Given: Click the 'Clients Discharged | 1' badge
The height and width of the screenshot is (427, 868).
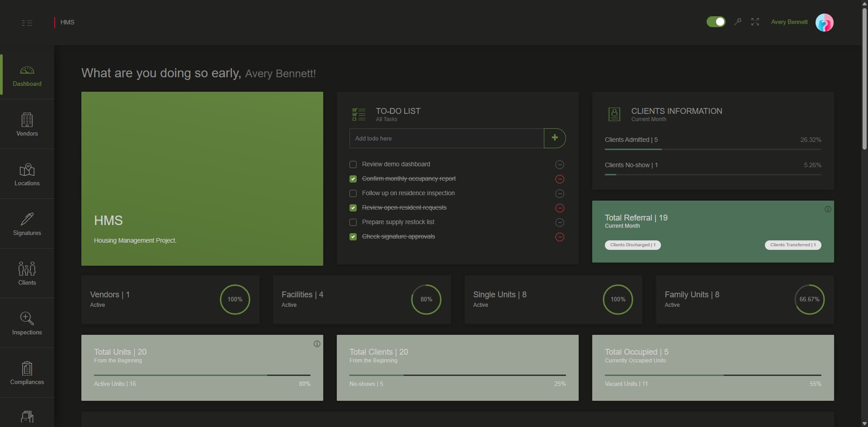Looking at the screenshot, I should [x=633, y=245].
